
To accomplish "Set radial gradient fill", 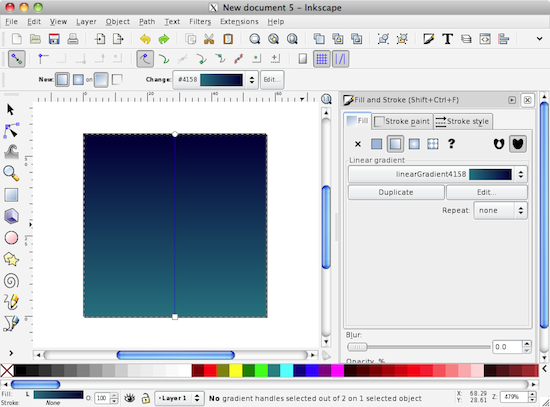I will coord(414,144).
